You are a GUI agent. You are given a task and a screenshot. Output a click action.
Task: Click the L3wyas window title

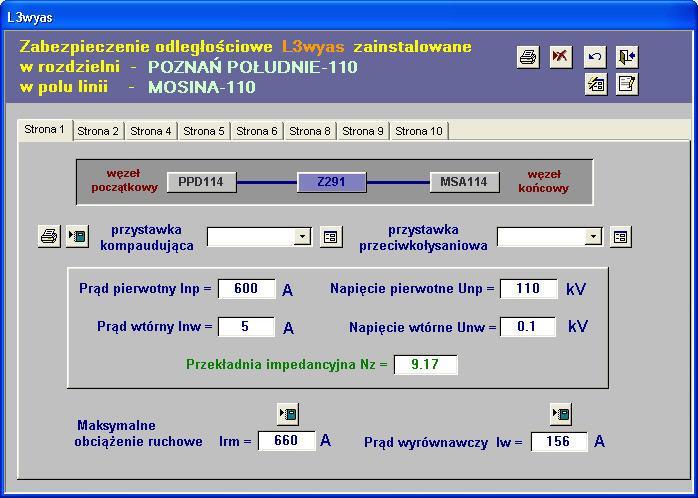(30, 18)
